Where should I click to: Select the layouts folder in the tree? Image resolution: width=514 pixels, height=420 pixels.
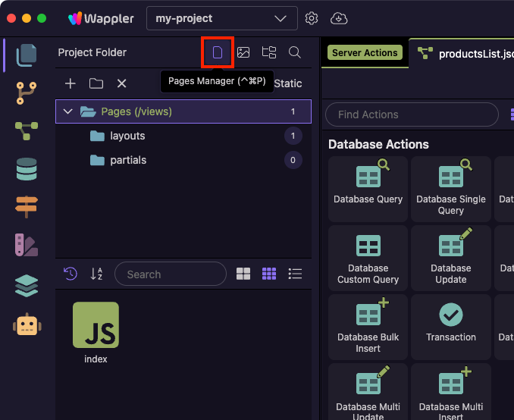[127, 136]
